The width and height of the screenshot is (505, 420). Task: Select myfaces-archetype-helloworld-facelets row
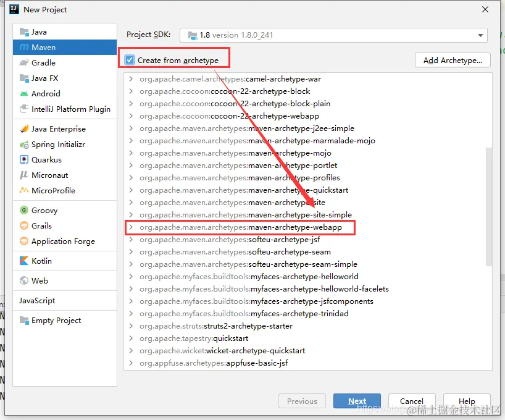(x=308, y=289)
